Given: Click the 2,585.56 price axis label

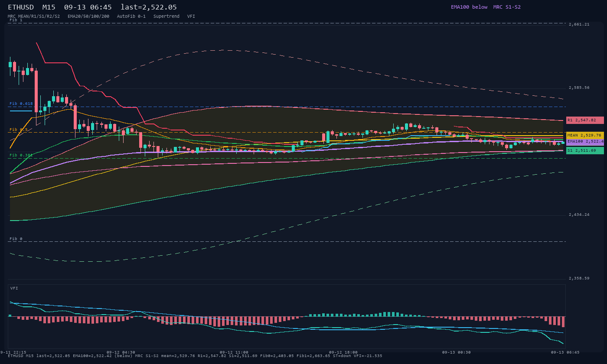Looking at the screenshot, I should pyautogui.click(x=579, y=88).
